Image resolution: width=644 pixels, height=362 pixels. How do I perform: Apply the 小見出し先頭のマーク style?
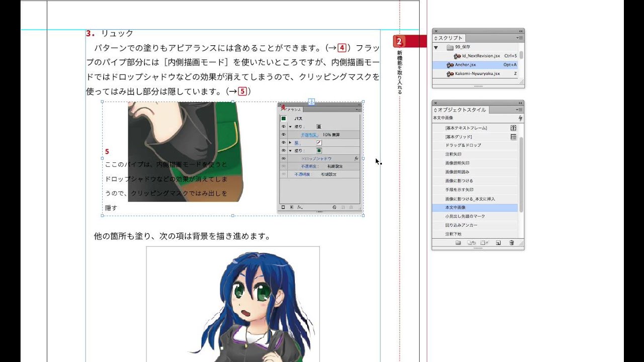coord(475,217)
